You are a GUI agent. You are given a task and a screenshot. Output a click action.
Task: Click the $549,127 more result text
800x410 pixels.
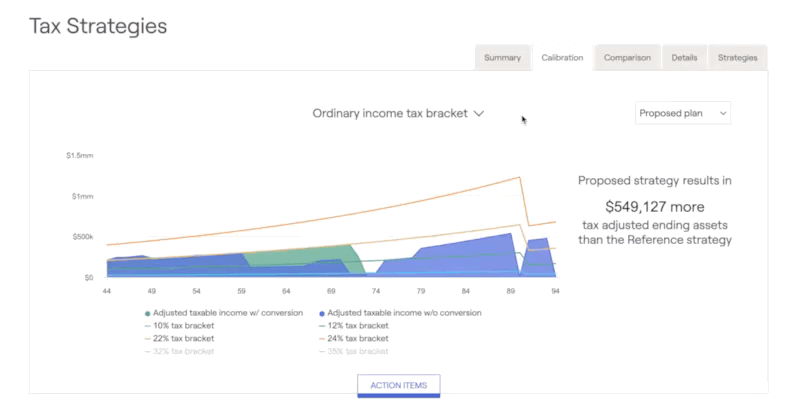(655, 207)
